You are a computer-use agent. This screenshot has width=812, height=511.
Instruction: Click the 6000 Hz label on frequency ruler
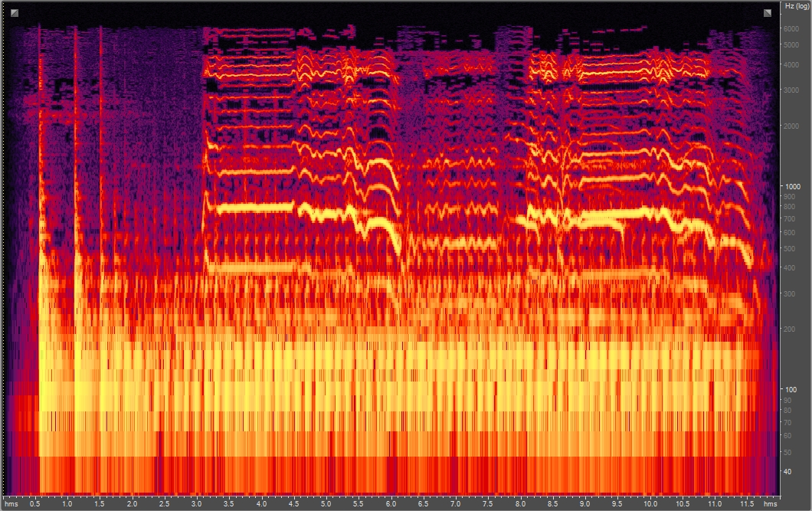click(x=791, y=28)
